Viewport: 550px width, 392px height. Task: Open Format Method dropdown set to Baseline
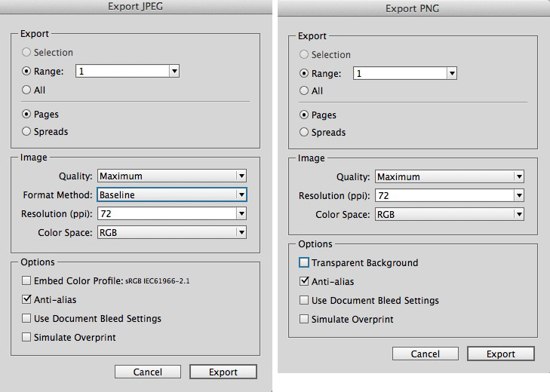click(x=172, y=194)
